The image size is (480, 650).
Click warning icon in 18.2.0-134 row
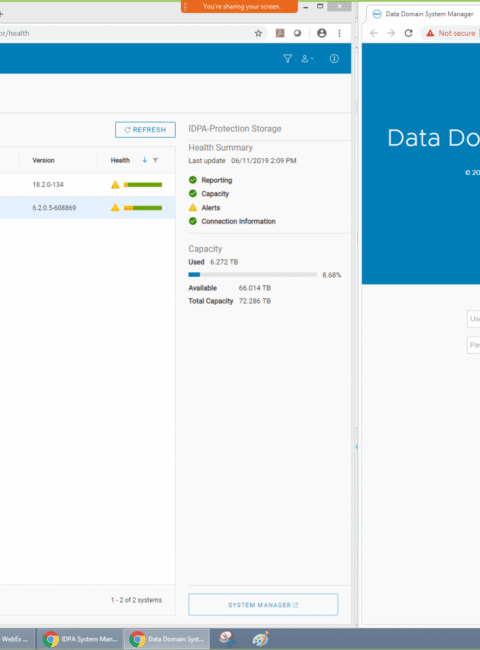click(x=115, y=185)
